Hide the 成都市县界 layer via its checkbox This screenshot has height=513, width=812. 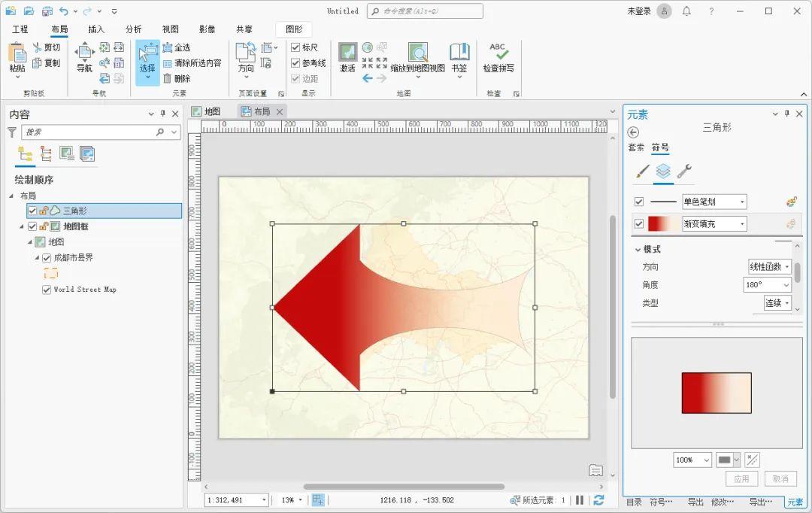click(x=46, y=257)
